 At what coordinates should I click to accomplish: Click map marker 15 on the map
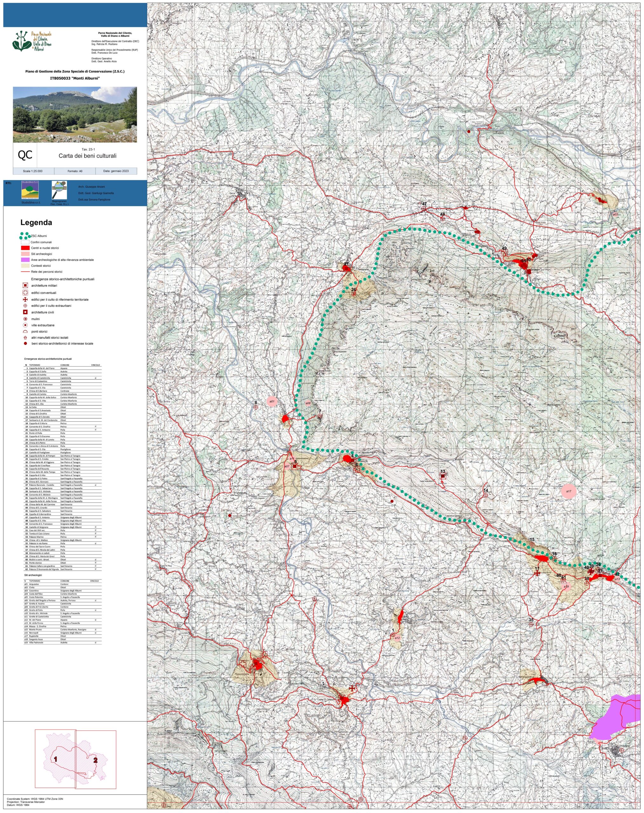tap(532, 544)
